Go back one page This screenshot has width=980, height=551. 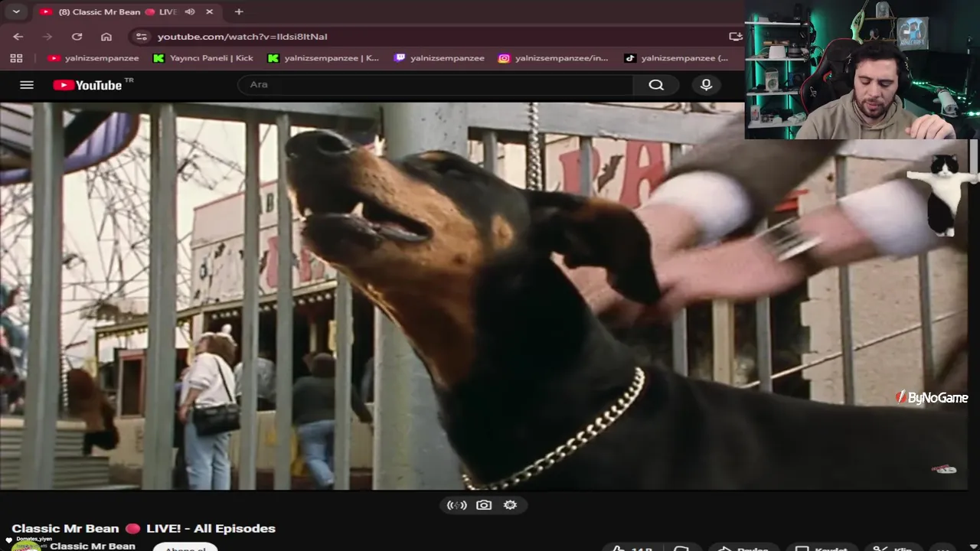point(18,37)
